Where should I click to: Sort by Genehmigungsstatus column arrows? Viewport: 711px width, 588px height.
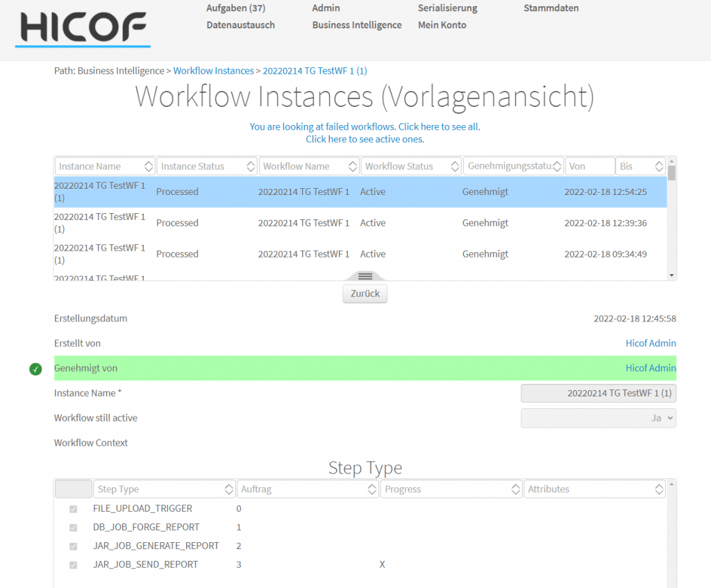tap(558, 167)
